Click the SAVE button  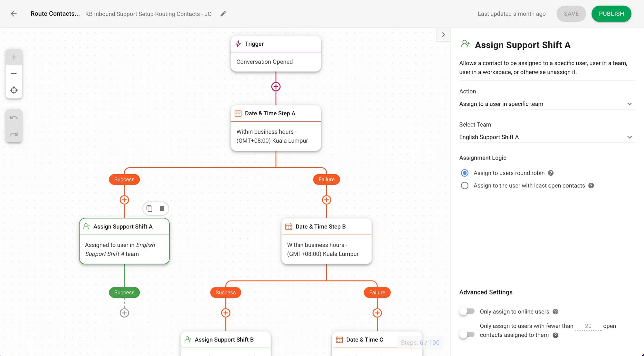[571, 14]
